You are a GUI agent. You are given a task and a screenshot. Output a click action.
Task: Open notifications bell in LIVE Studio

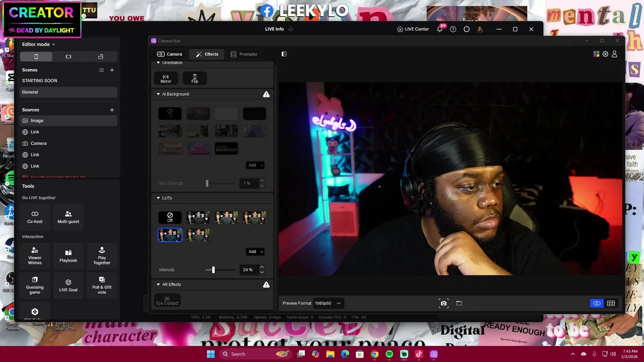[439, 29]
